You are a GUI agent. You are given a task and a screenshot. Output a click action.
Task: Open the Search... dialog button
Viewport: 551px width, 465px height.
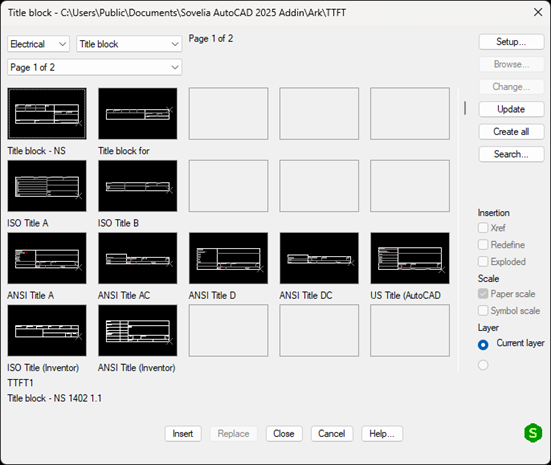pyautogui.click(x=511, y=154)
